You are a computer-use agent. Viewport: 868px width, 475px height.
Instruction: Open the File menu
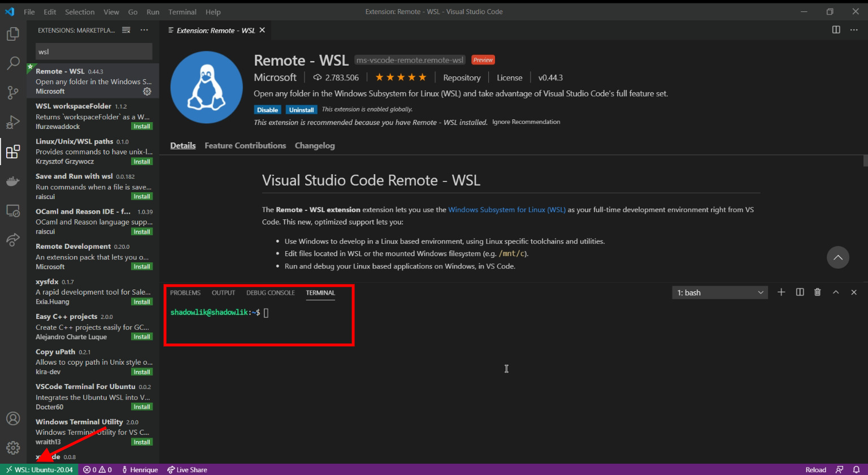pyautogui.click(x=29, y=11)
